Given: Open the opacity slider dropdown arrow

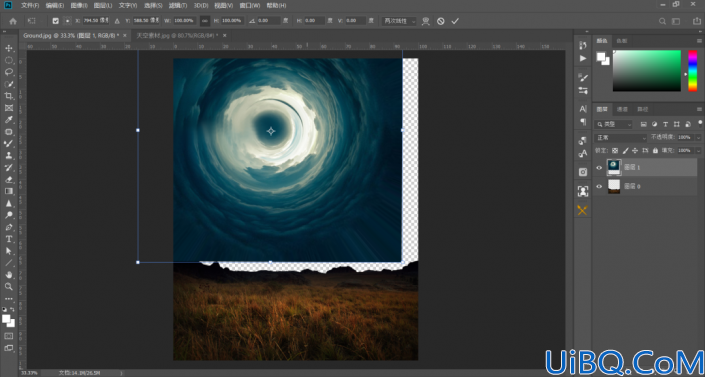Looking at the screenshot, I should click(698, 137).
